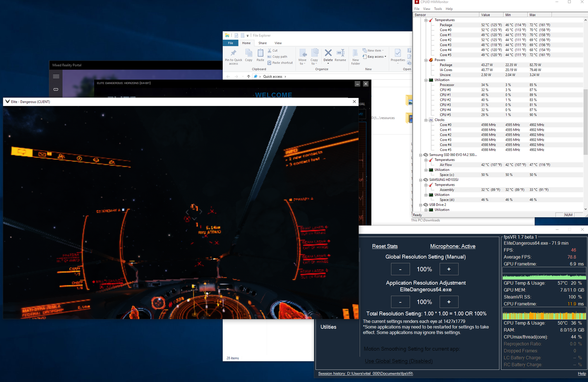Decrease Global Resolution Setting with minus button
Screen dimensions: 588x382
(400, 269)
